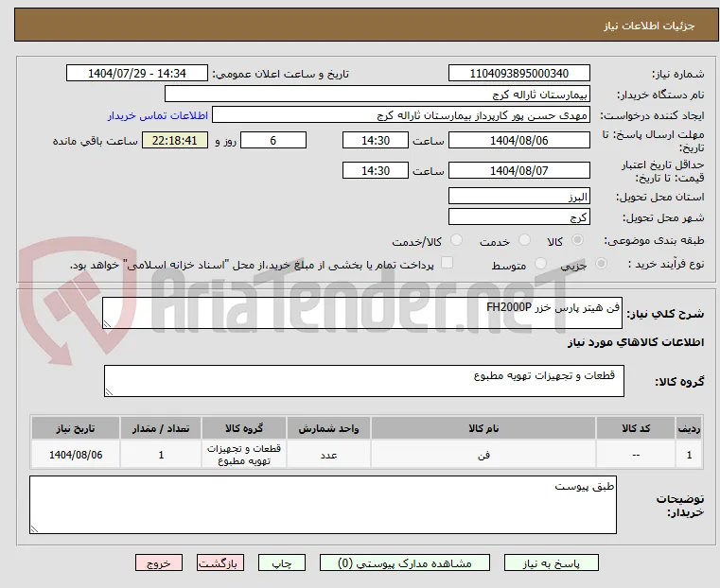The width and height of the screenshot is (720, 588).
Task: Click the تعداد / مقدار column header
Action: (x=161, y=428)
